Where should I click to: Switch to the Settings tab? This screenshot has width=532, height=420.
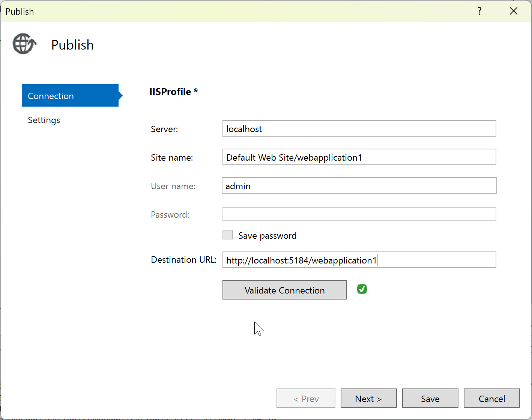44,120
